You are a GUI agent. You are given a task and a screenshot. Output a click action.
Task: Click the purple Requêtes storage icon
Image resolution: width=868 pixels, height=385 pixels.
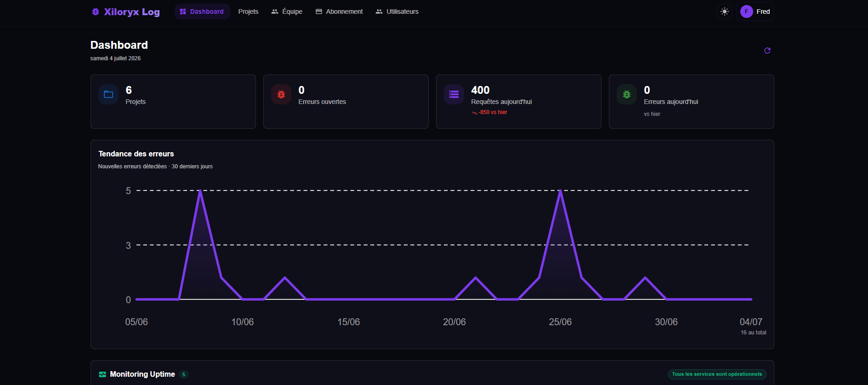[454, 94]
